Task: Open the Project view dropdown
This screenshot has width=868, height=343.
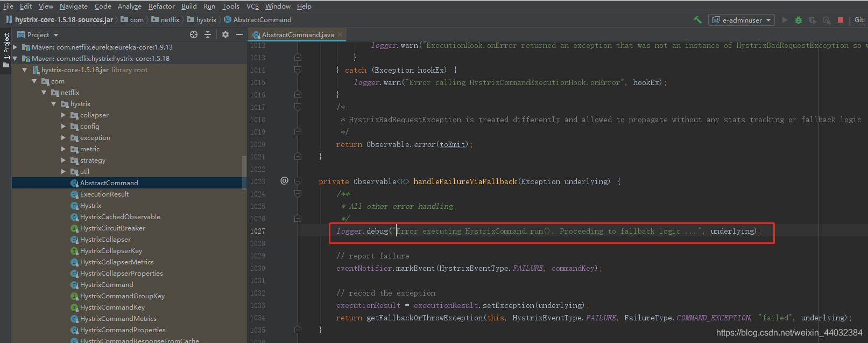Action: tap(38, 34)
